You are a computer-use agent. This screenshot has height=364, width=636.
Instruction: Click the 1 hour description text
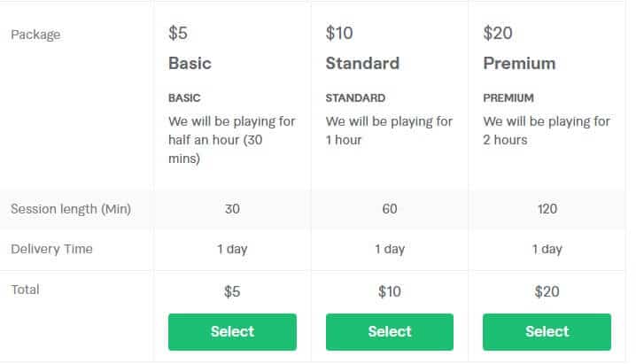click(x=389, y=130)
